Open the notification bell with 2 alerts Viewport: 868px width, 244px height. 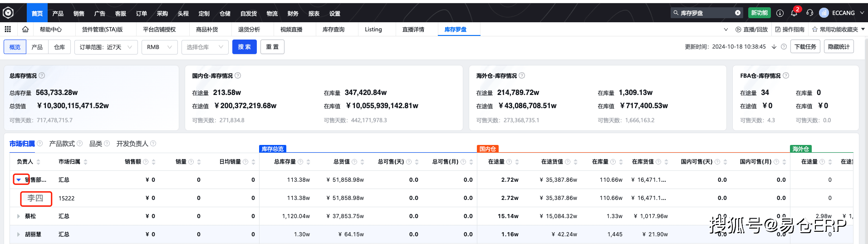[x=794, y=13]
